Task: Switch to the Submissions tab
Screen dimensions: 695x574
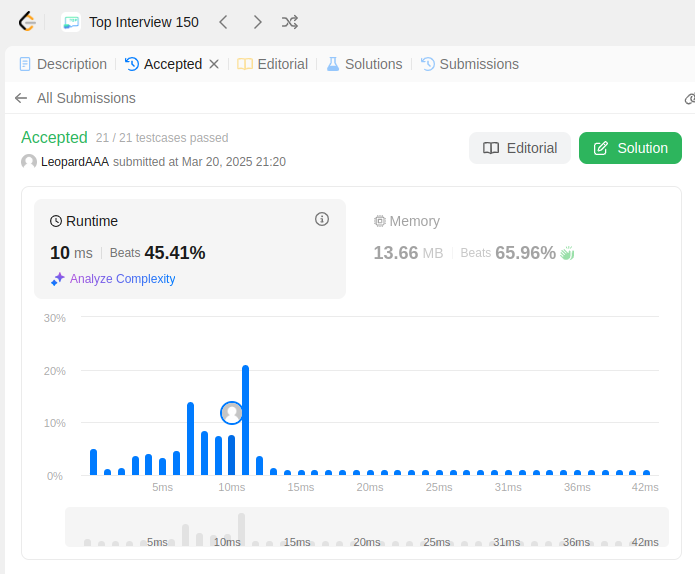Action: pos(470,64)
